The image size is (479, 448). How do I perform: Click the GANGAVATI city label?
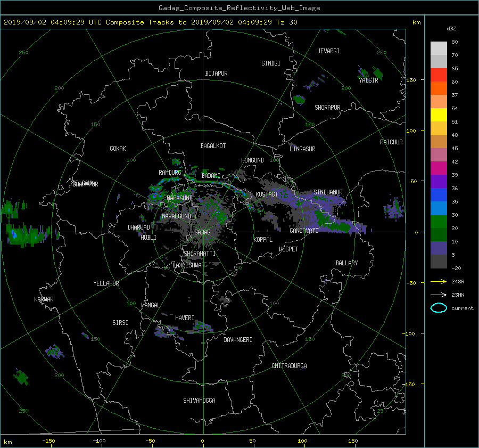[x=304, y=231]
